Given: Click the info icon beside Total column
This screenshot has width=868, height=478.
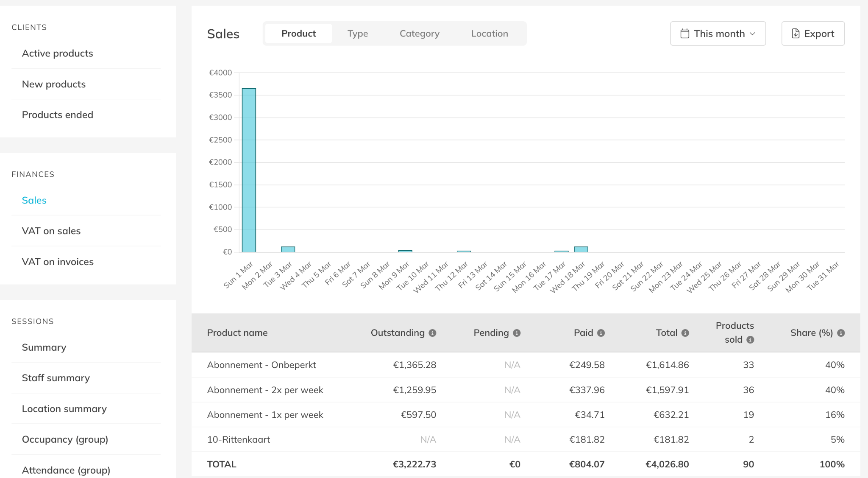Looking at the screenshot, I should point(685,333).
